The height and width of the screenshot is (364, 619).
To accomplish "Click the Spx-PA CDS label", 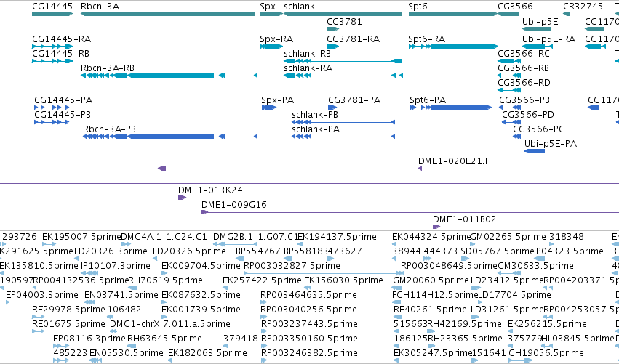I will tap(278, 100).
